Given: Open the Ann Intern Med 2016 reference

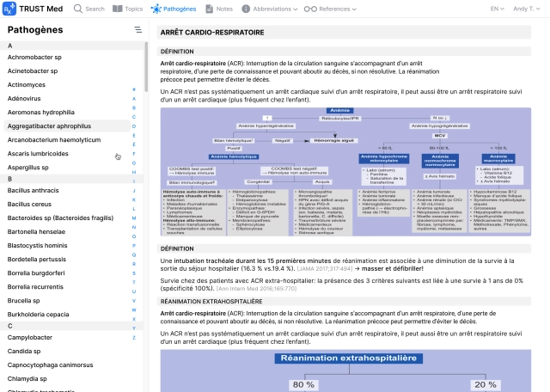Looking at the screenshot, I should pos(329,289).
